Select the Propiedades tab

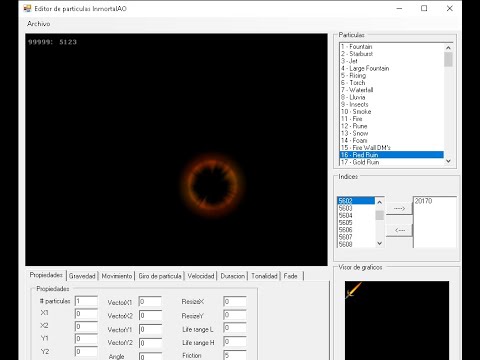46,275
